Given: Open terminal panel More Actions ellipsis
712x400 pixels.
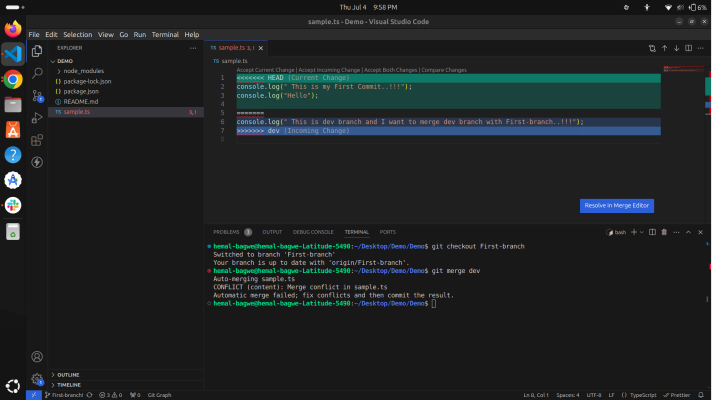Looking at the screenshot, I should click(676, 232).
